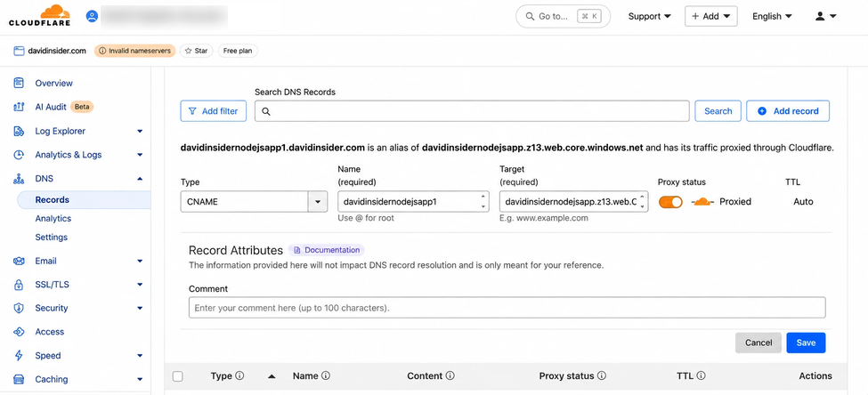This screenshot has width=868, height=395.
Task: Open AI Audit in the sidebar
Action: click(51, 107)
